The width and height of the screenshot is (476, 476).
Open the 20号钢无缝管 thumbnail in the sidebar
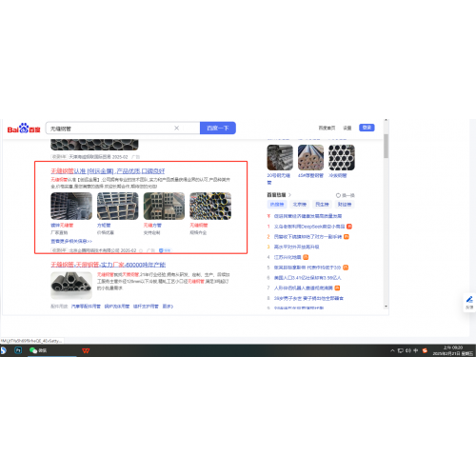coord(280,157)
